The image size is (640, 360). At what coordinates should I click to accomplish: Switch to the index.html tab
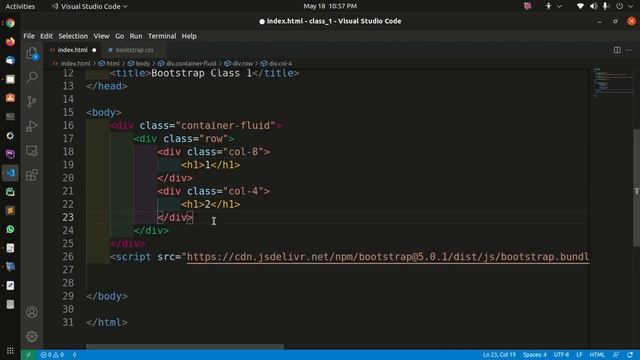(73, 50)
